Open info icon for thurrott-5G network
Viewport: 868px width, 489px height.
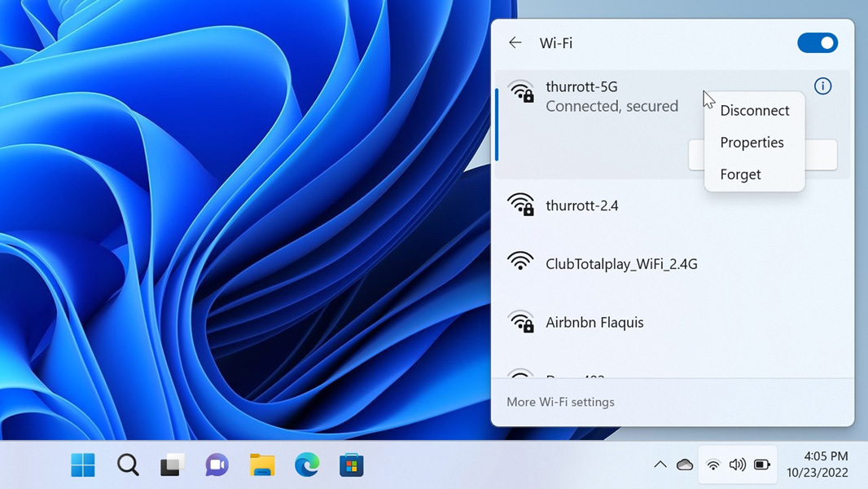[x=822, y=86]
